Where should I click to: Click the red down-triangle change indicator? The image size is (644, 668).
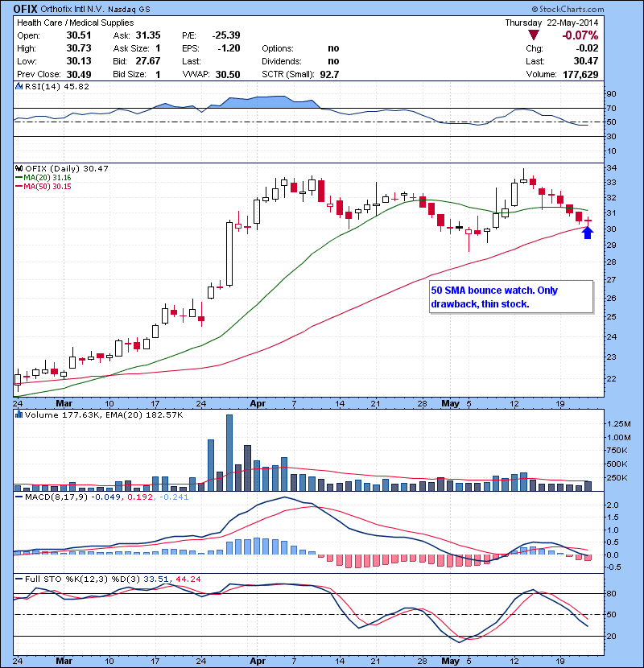533,35
